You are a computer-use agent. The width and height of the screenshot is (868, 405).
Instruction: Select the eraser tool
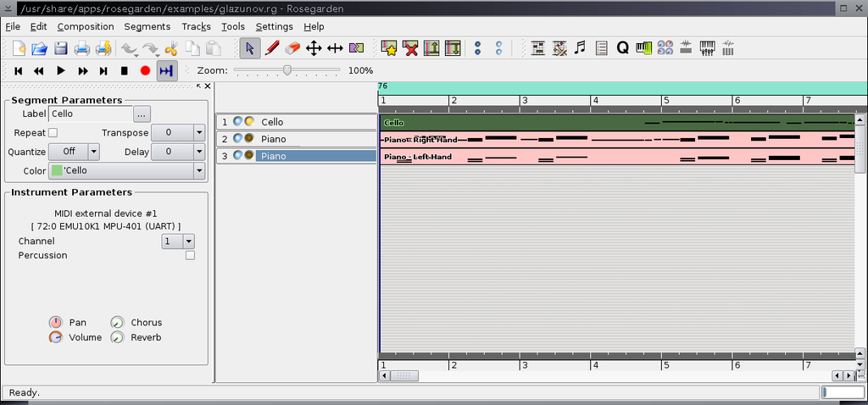click(292, 48)
